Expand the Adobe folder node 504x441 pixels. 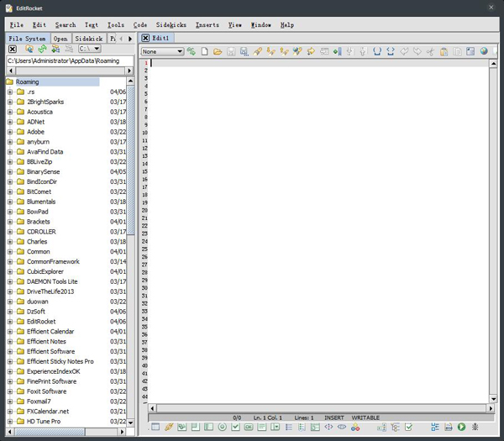pyautogui.click(x=10, y=132)
